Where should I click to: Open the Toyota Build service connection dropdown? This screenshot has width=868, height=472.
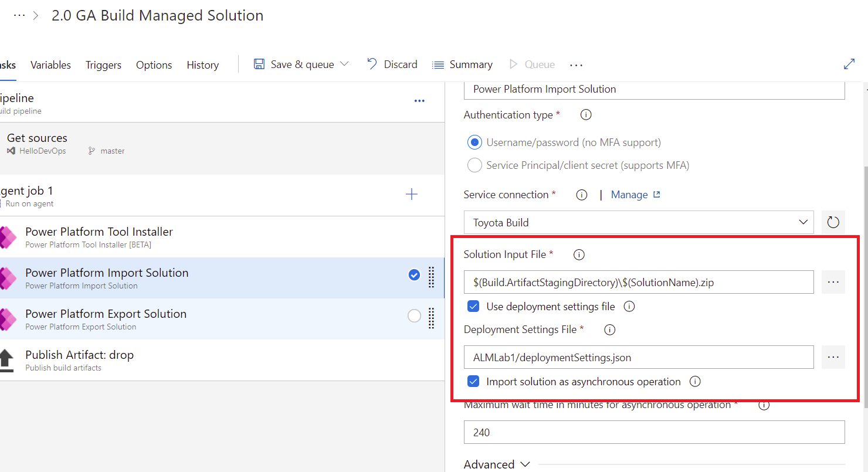pyautogui.click(x=639, y=222)
